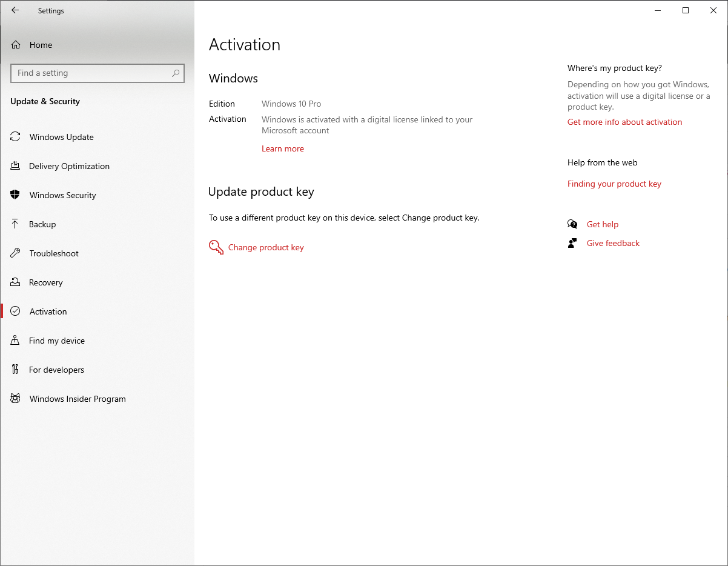Image resolution: width=728 pixels, height=566 pixels.
Task: Click the search magnifier icon
Action: [176, 73]
